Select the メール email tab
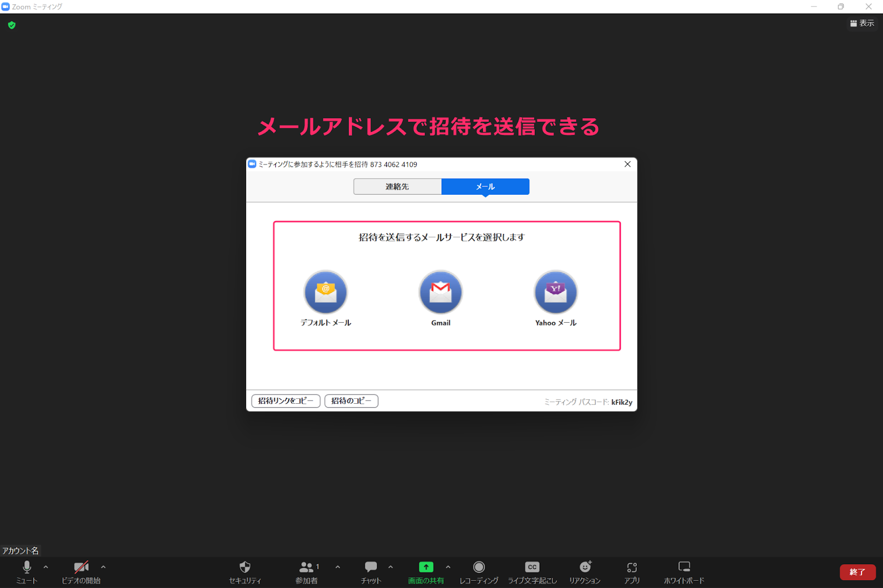 pyautogui.click(x=486, y=186)
